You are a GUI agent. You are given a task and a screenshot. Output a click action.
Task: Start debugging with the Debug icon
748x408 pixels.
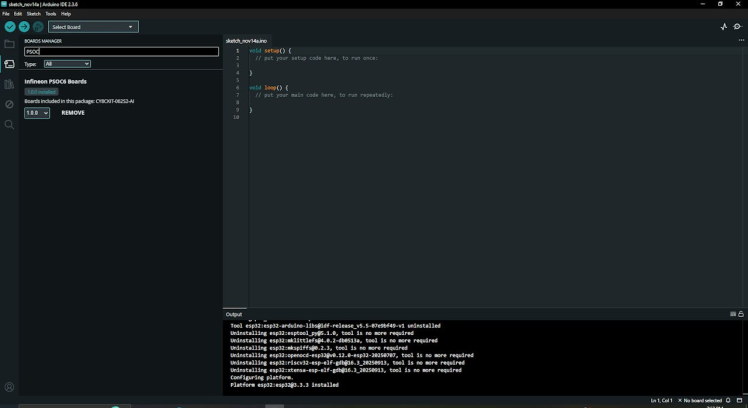pyautogui.click(x=38, y=27)
